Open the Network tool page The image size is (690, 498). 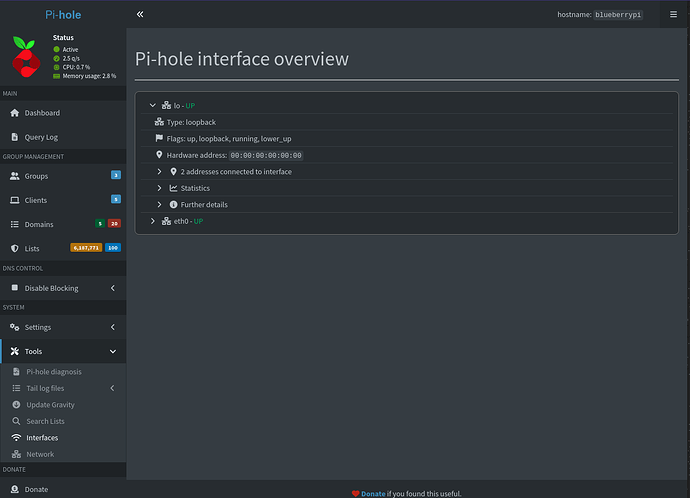click(40, 454)
